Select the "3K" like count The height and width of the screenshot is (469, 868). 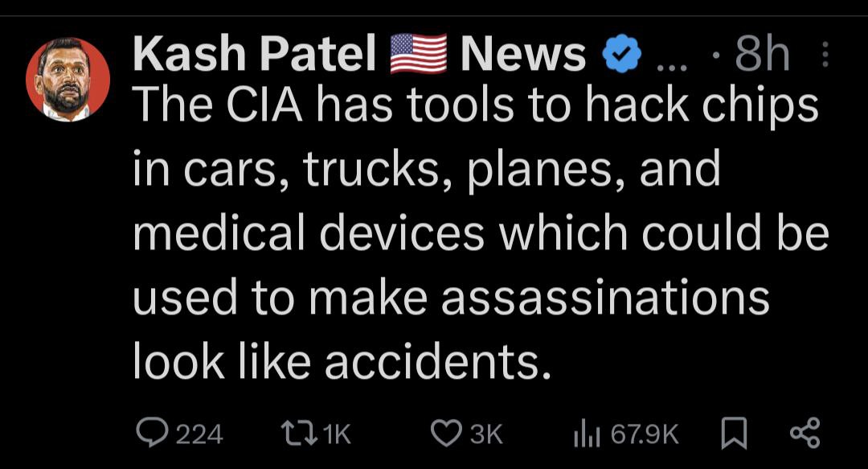(x=485, y=435)
